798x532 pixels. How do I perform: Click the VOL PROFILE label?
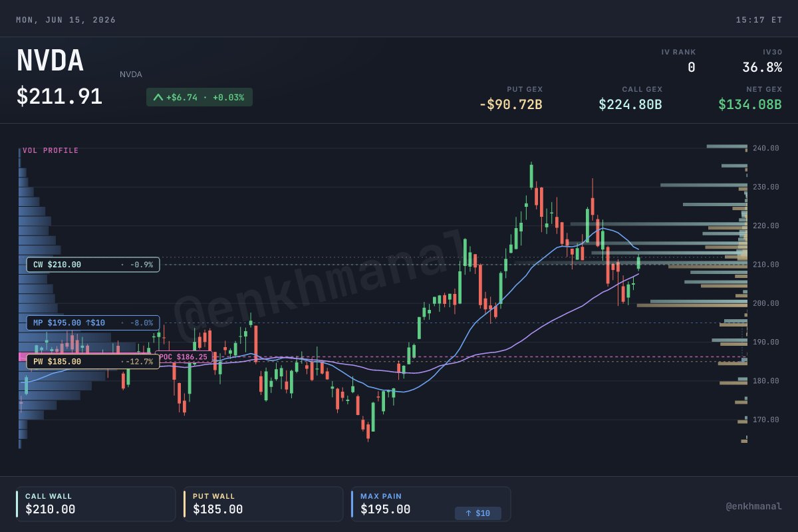pos(51,151)
